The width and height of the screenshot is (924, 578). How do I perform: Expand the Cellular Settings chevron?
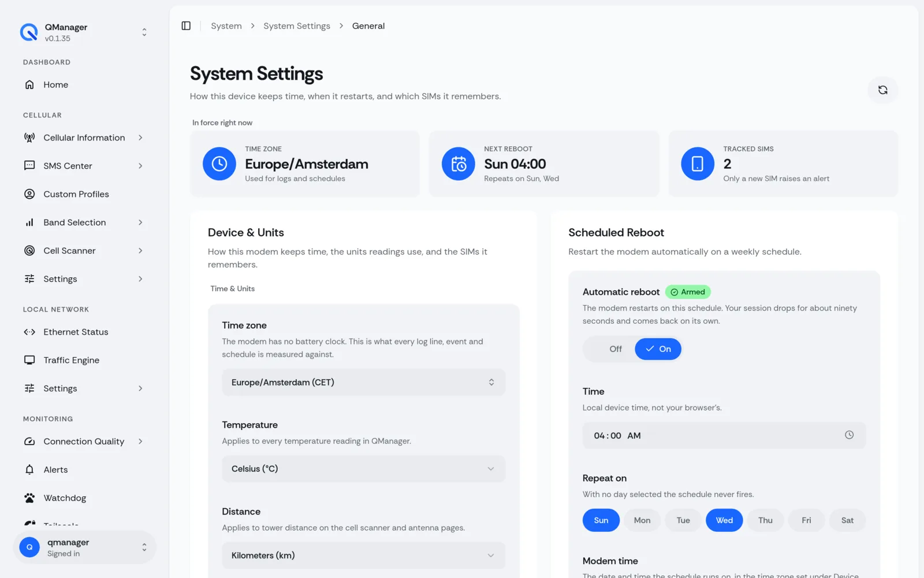140,279
